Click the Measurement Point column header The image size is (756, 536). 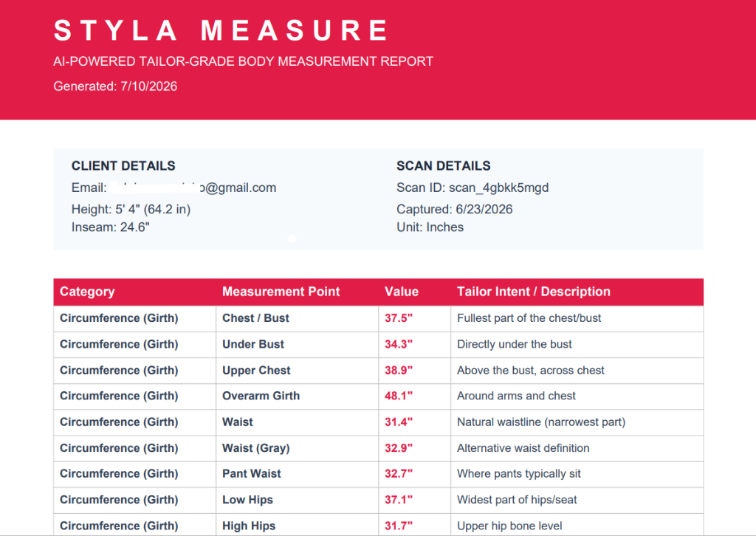[x=281, y=292]
